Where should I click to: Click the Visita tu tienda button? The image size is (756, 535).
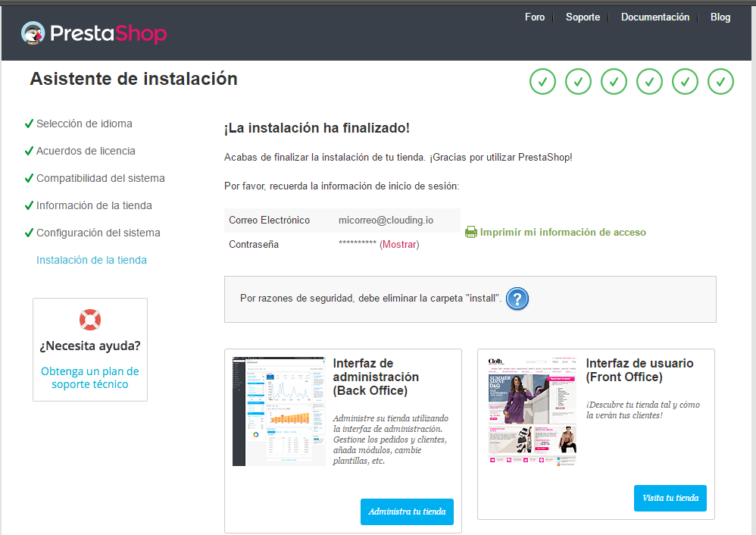pyautogui.click(x=670, y=498)
